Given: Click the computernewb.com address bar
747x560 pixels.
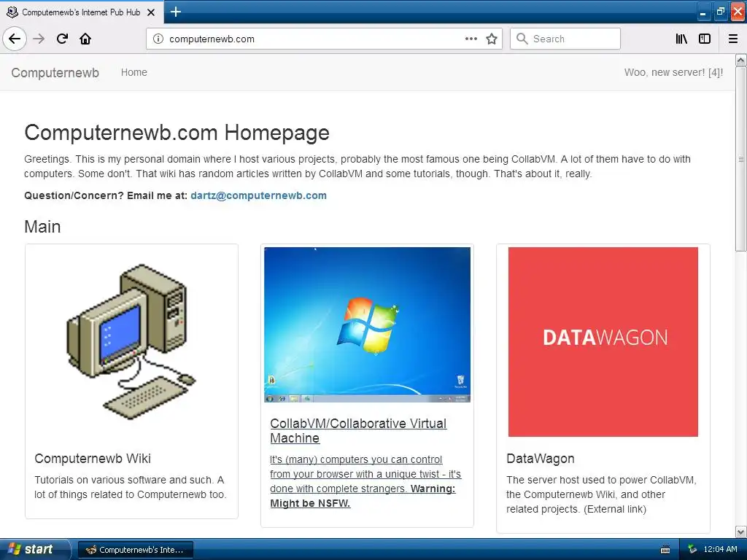Looking at the screenshot, I should (x=324, y=39).
